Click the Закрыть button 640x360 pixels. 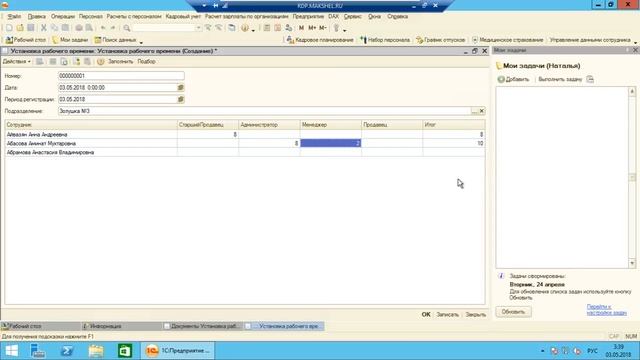tap(476, 314)
